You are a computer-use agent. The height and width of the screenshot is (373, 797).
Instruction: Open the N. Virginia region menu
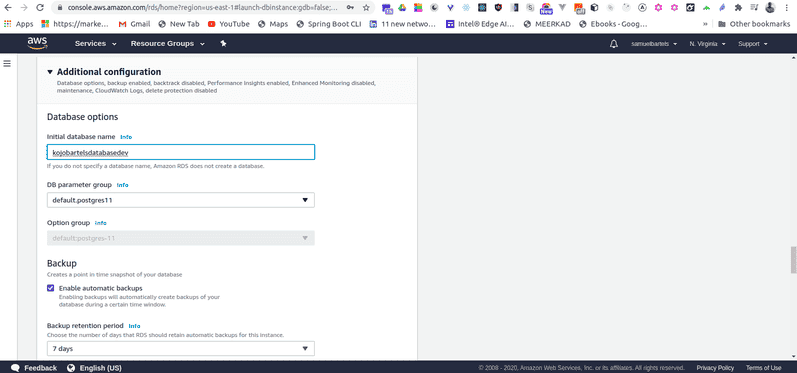coord(707,44)
